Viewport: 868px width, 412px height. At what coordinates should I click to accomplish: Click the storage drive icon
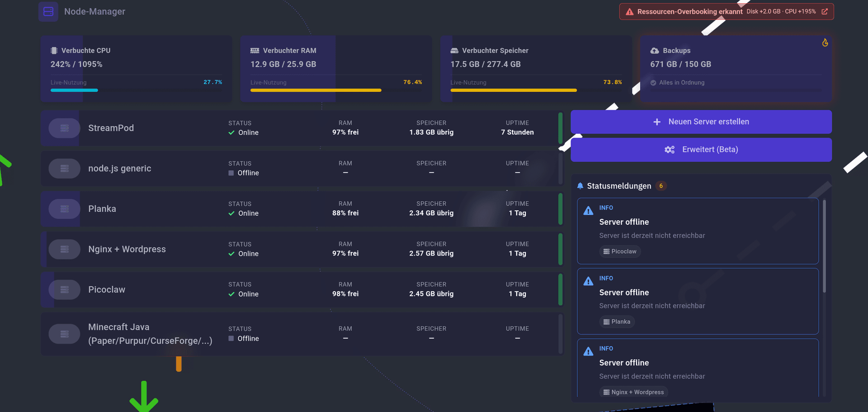(454, 51)
